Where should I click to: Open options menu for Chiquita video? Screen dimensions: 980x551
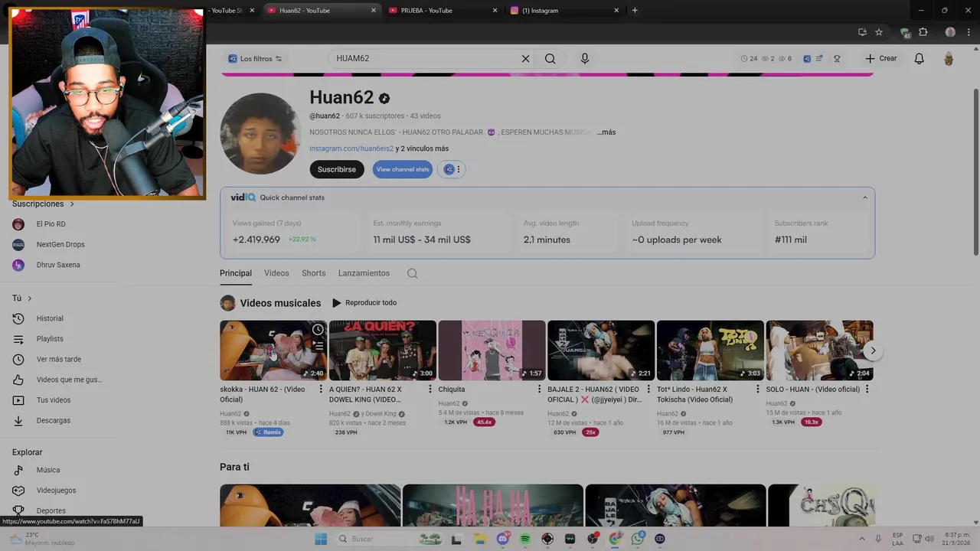point(540,390)
